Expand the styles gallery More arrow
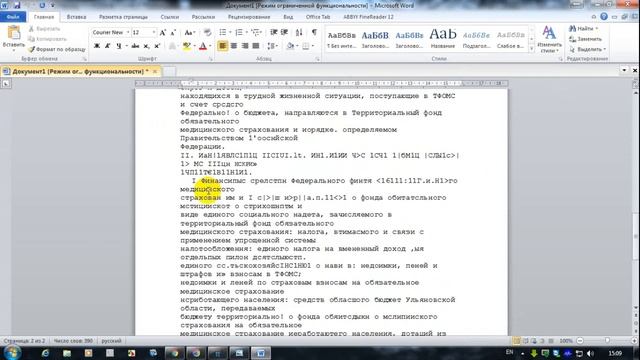640x360 pixels. click(x=531, y=49)
